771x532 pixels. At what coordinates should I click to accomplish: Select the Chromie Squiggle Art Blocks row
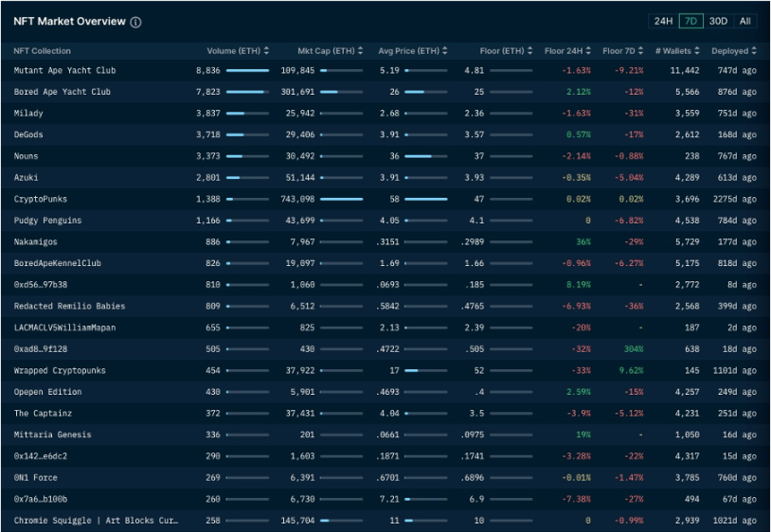coord(385,521)
